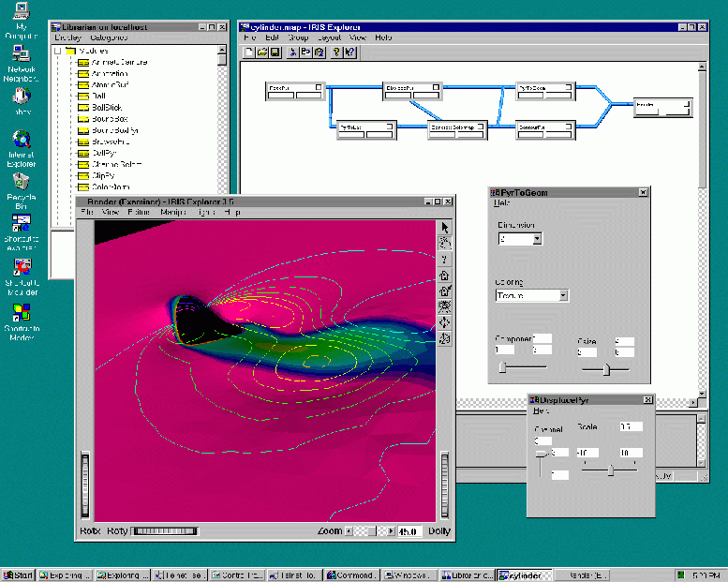Activate the hand view tool in Render
This screenshot has width=728, height=582.
tap(445, 243)
